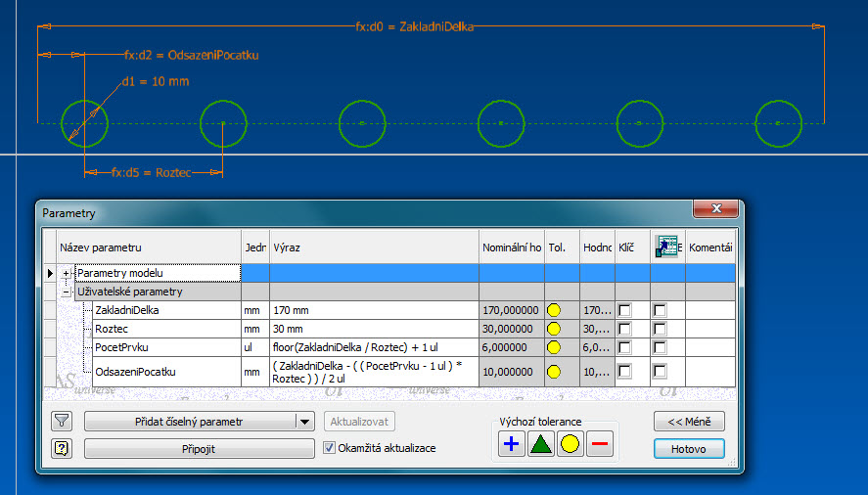Click the d1 = 10 mm diameter dimension
Image resolution: width=868 pixels, height=495 pixels.
tap(156, 81)
